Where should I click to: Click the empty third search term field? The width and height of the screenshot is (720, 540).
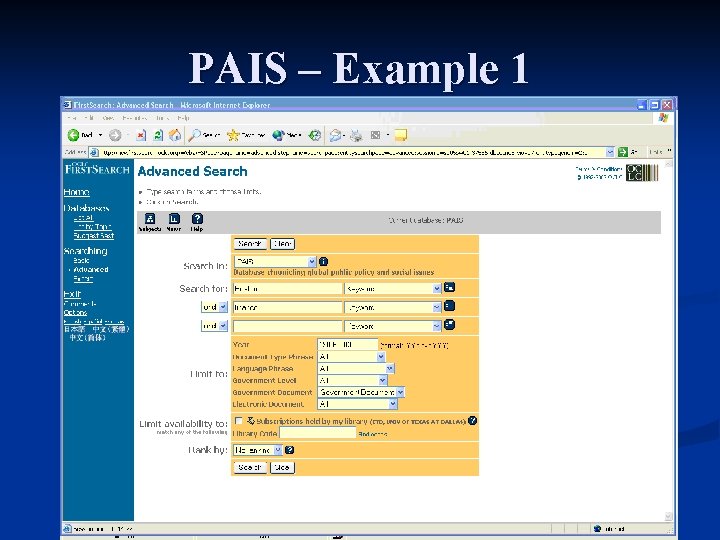pyautogui.click(x=287, y=326)
